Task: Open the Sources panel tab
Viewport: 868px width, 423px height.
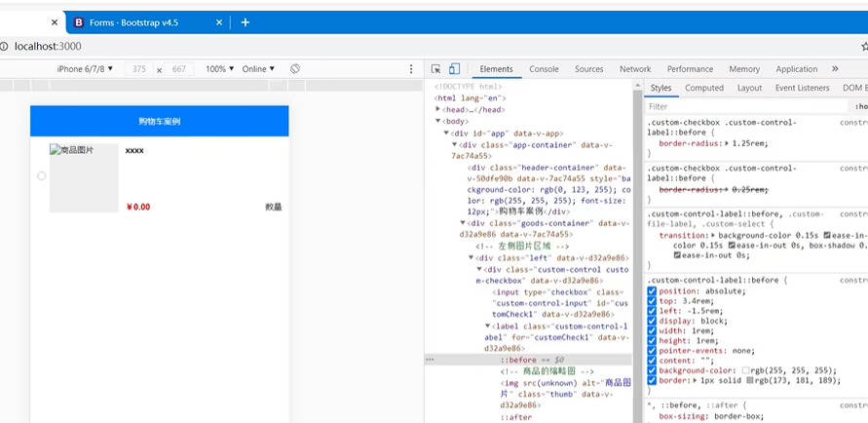Action: (588, 69)
